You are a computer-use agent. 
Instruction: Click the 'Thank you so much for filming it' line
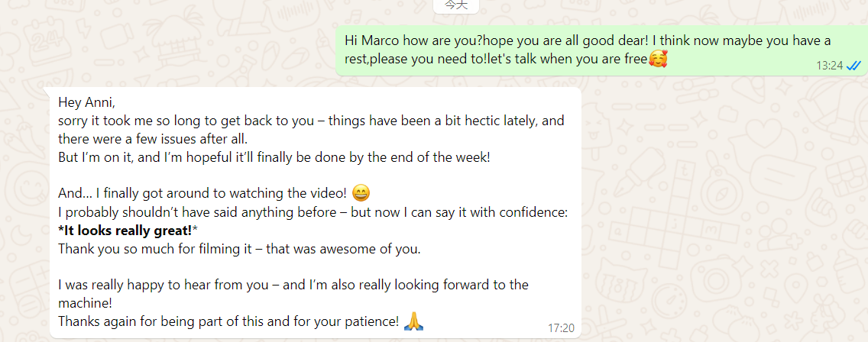coord(238,249)
